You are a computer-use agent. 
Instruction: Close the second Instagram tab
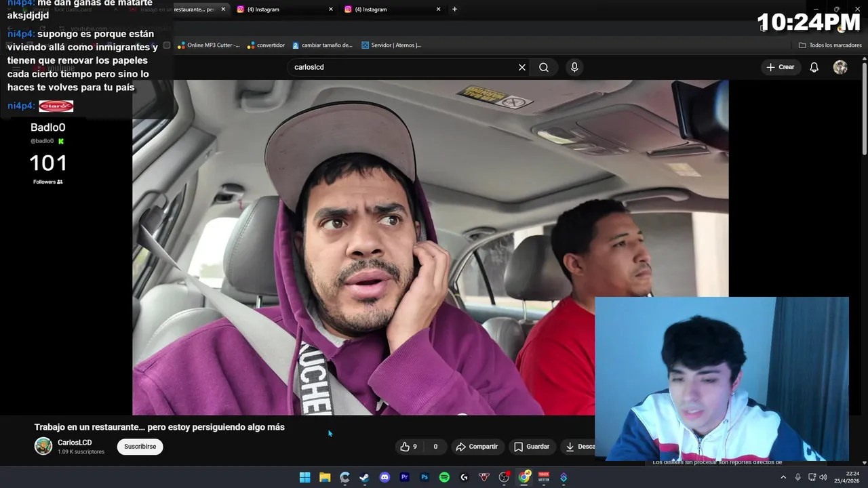click(x=438, y=9)
